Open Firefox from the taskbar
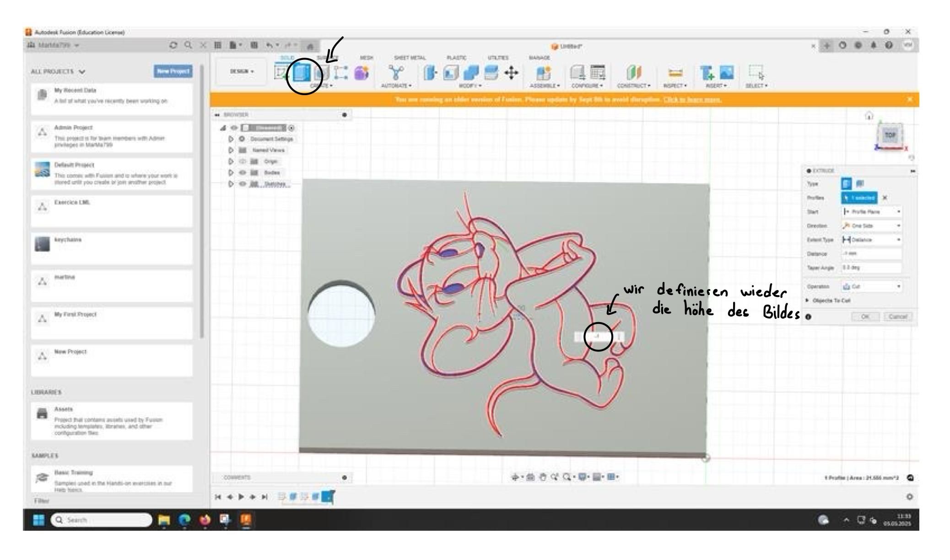Viewport: 950px width, 560px height. 205,520
